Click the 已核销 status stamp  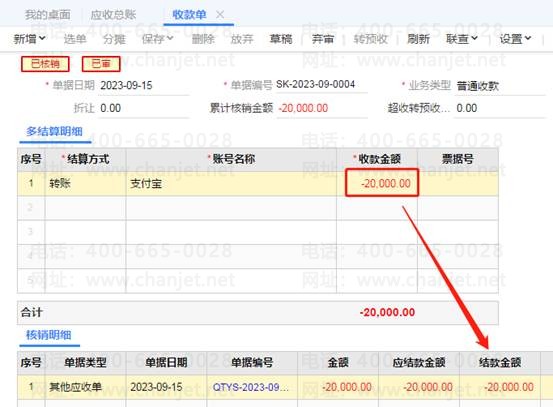[45, 64]
